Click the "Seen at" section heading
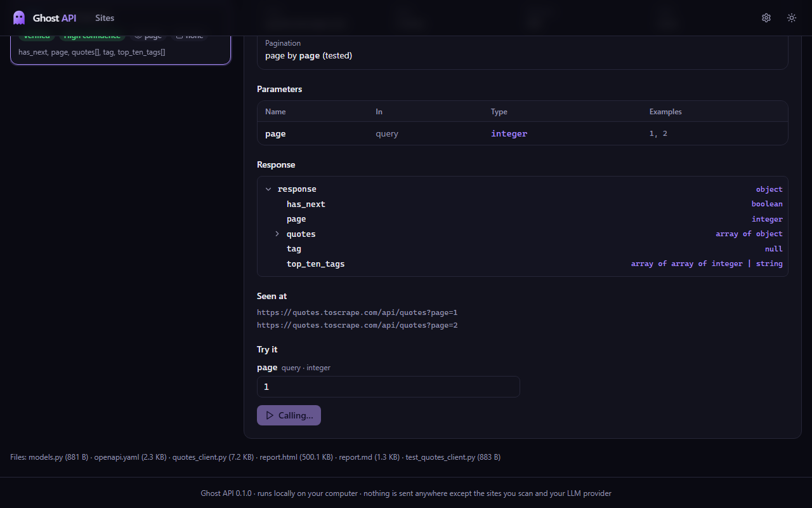Viewport: 812px width, 508px height. (x=272, y=297)
